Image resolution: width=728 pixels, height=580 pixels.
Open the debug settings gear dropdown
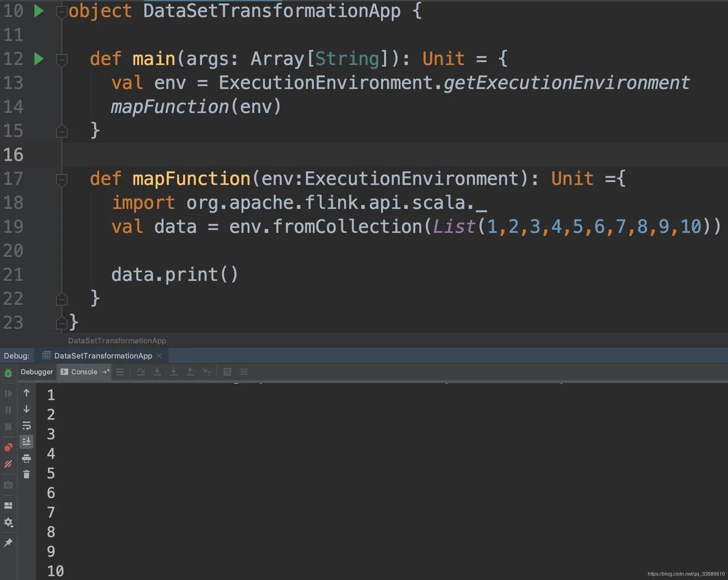point(8,522)
